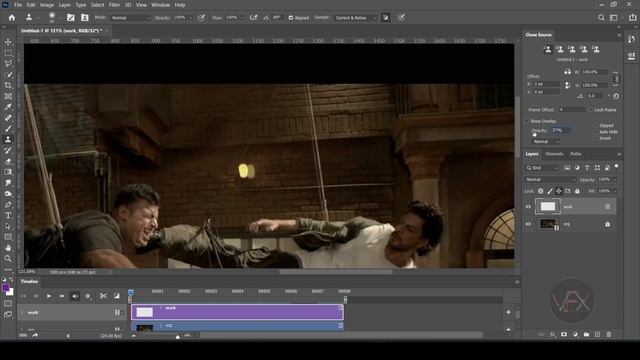Viewport: 640px width, 360px height.
Task: Click the flip vertical icon in Clone Source
Action: point(567,85)
